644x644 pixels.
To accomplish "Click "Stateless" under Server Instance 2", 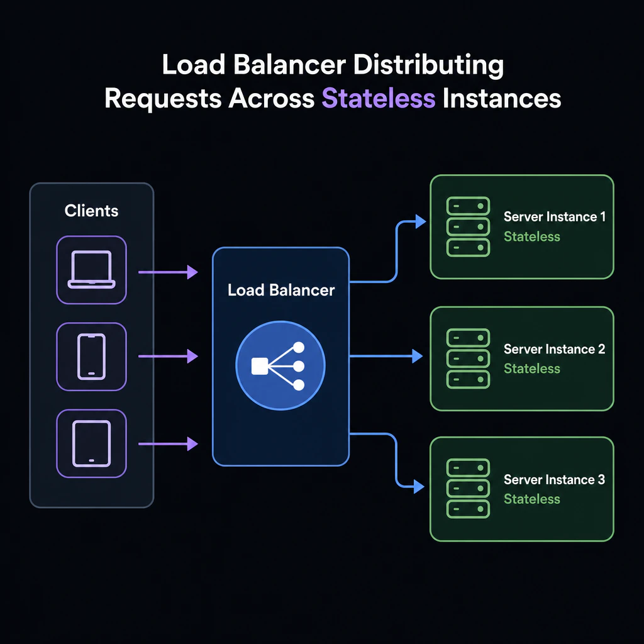I will pyautogui.click(x=532, y=369).
